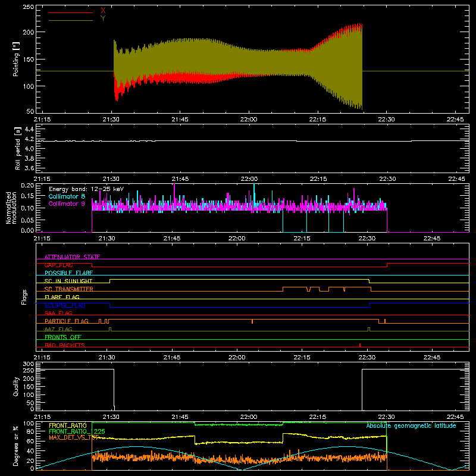Click '22:15' time label under modulation plot

[x=302, y=239]
